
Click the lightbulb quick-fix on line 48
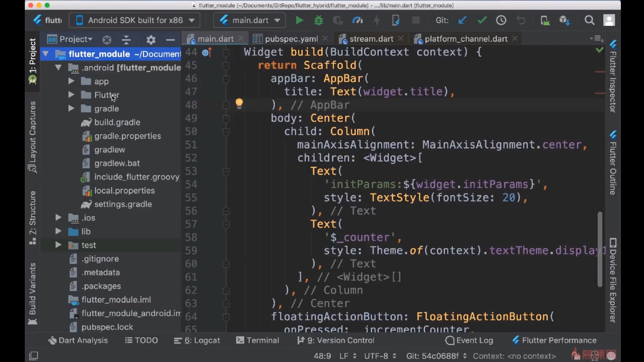point(239,104)
